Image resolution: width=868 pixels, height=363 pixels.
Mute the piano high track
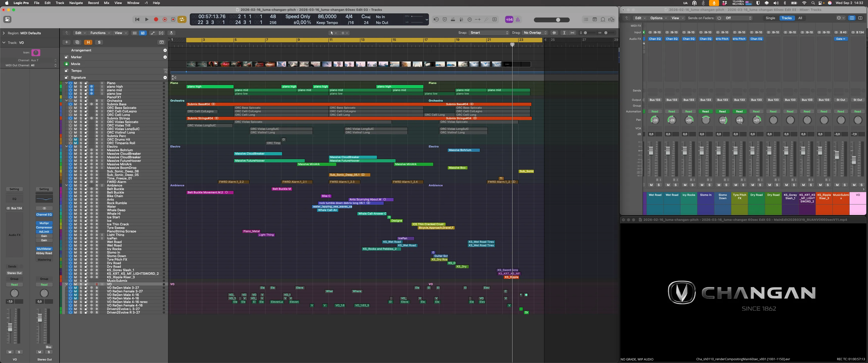(x=75, y=86)
